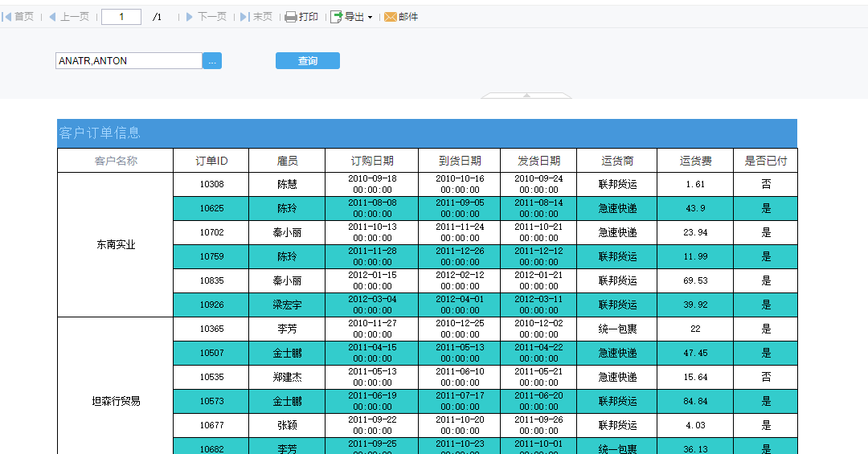This screenshot has width=868, height=454.
Task: Click freight value 1.61
Action: 695,184
